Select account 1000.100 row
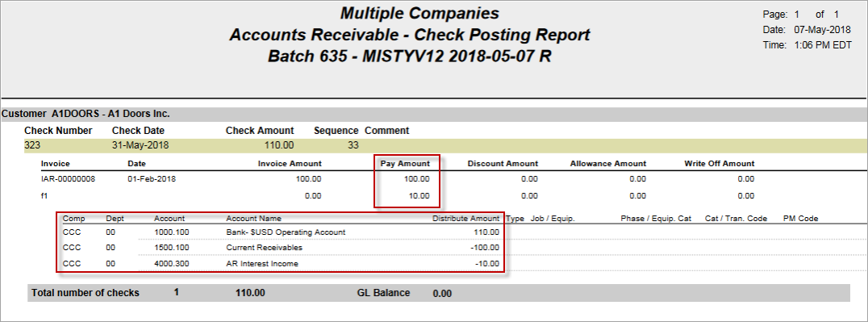This screenshot has height=322, width=868. click(281, 232)
